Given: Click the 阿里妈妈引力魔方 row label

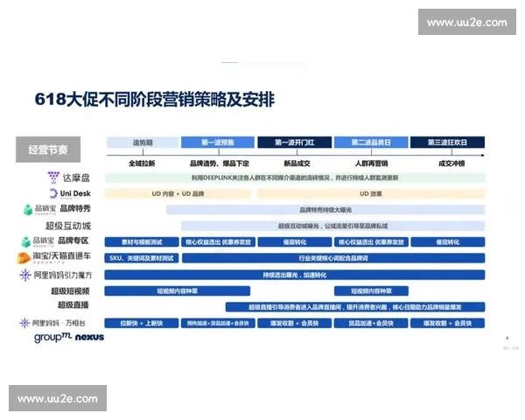Looking at the screenshot, I should (63, 276).
